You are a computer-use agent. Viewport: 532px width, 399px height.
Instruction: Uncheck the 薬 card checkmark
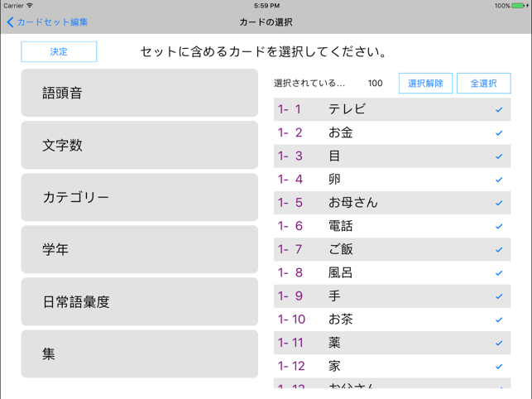(499, 344)
